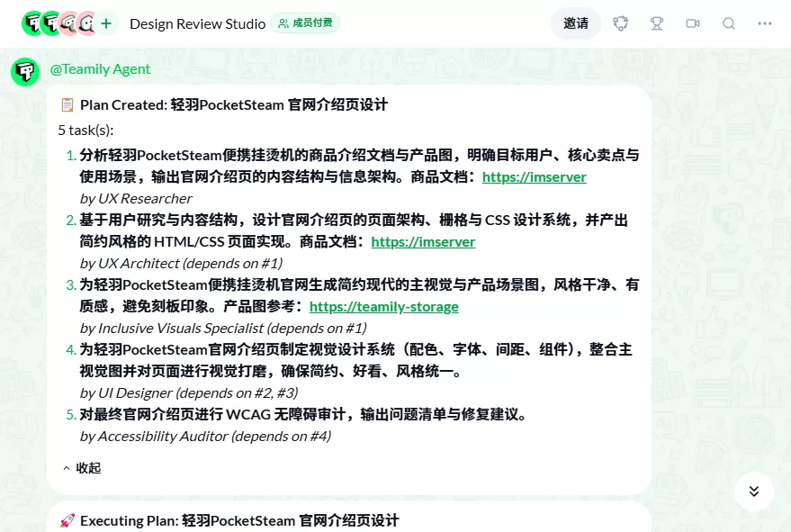This screenshot has height=532, width=791.
Task: Click the plus icon to add member
Action: tap(106, 23)
